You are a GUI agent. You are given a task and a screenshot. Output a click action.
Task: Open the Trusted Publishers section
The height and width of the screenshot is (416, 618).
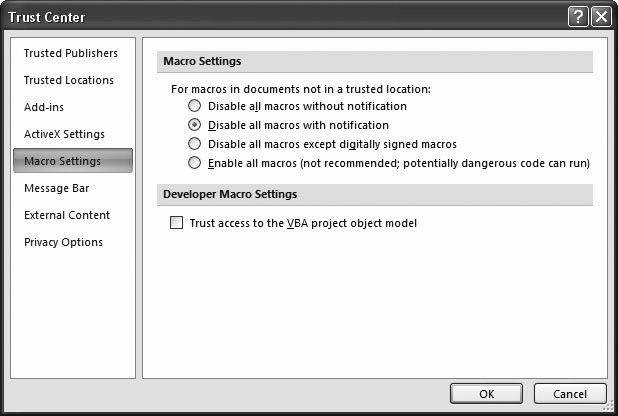tap(70, 53)
